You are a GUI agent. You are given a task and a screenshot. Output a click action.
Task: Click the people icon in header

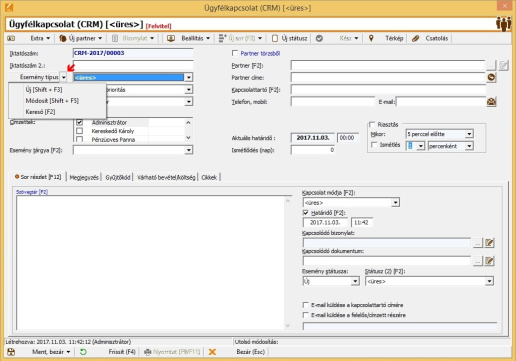coord(503,24)
